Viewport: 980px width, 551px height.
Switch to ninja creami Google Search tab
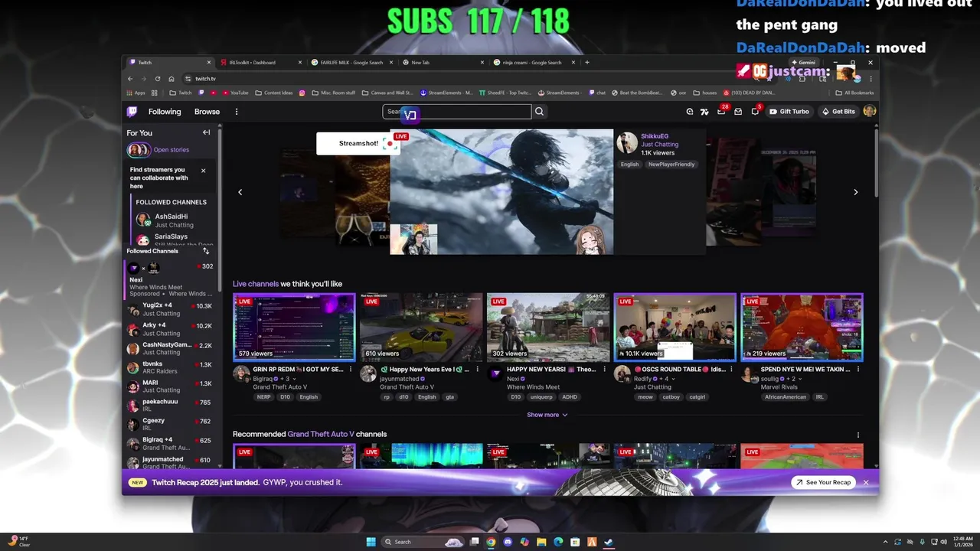(534, 63)
